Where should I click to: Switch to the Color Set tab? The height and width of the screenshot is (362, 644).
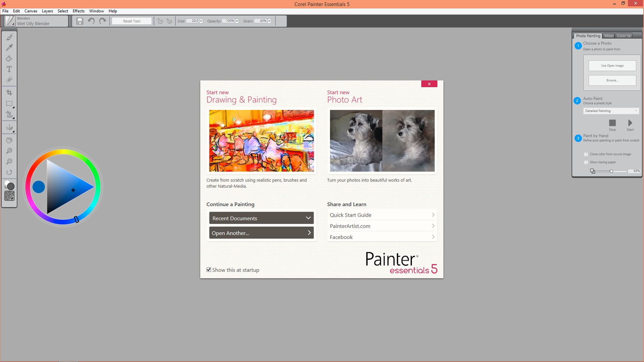tap(624, 36)
